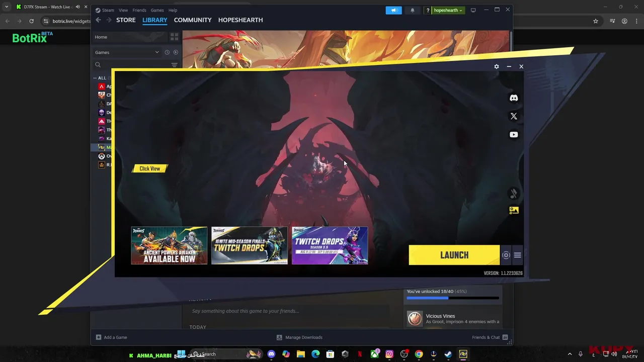The image size is (644, 362).
Task: Open library advanced filter options icon
Action: 174,65
